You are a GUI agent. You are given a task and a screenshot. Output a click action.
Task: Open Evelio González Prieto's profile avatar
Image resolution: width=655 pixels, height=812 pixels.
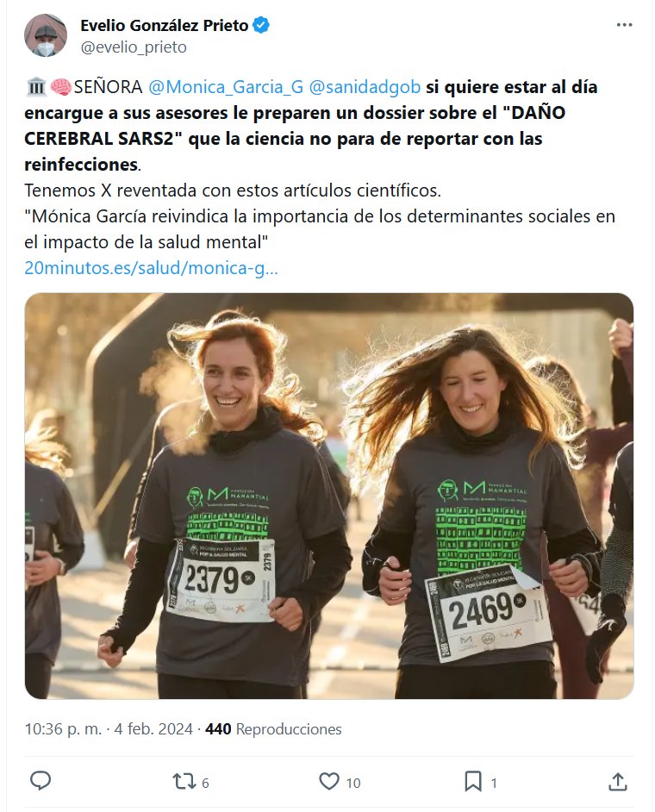[x=45, y=35]
